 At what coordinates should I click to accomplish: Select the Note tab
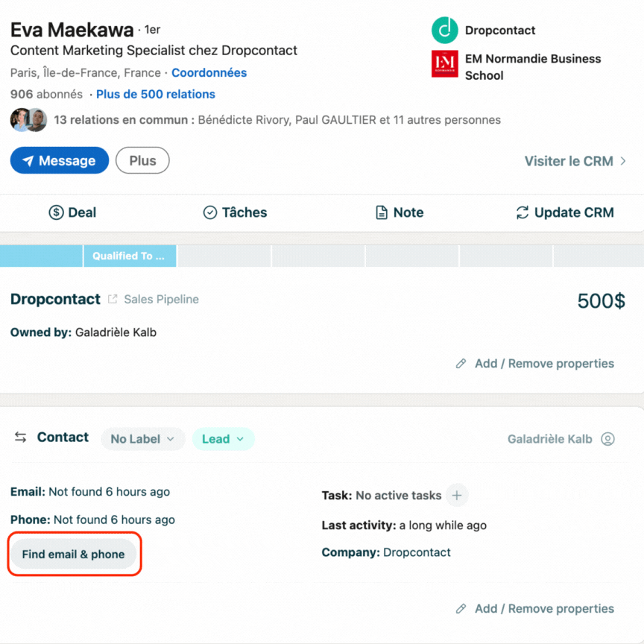(399, 212)
